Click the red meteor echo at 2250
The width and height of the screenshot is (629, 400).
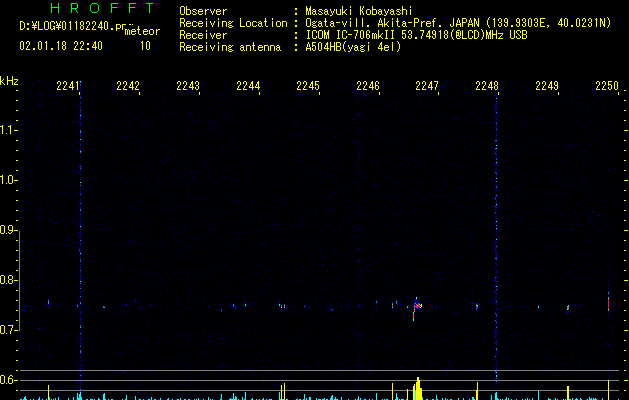pos(609,303)
